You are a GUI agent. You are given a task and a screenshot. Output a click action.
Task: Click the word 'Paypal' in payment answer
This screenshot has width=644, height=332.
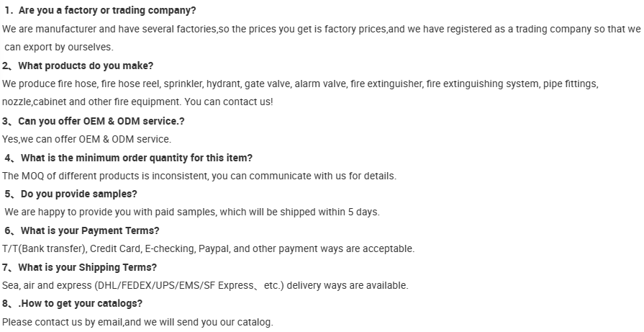[214, 249]
